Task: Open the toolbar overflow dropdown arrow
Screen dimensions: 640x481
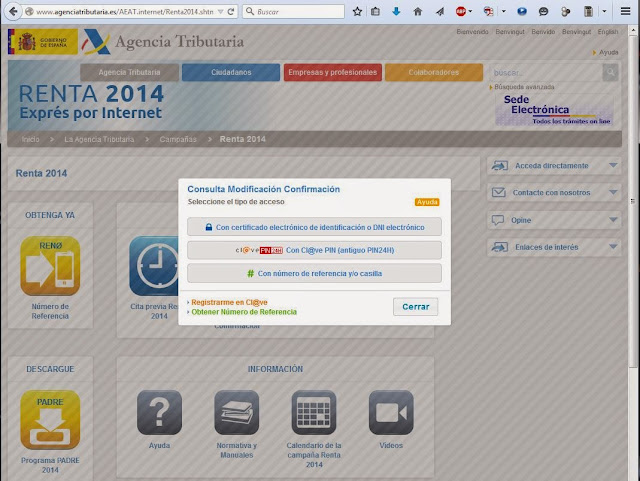Action: point(604,11)
